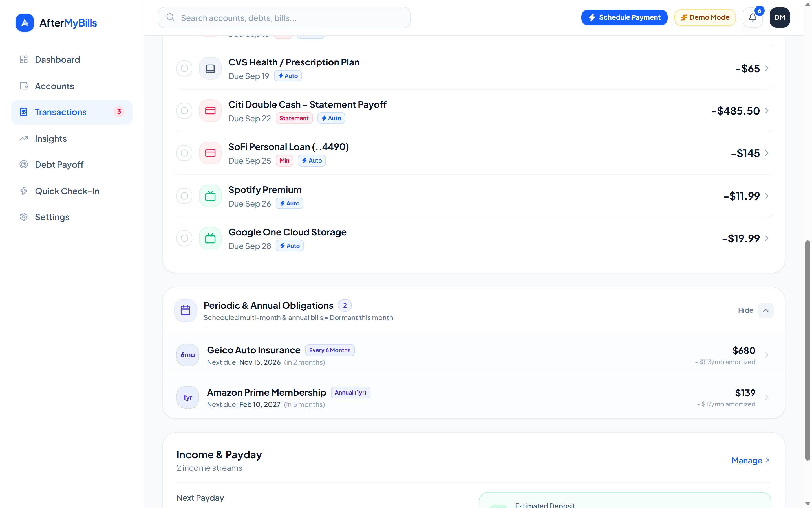The height and width of the screenshot is (508, 812).
Task: Click the Manage link in Income & Payday
Action: click(x=751, y=460)
